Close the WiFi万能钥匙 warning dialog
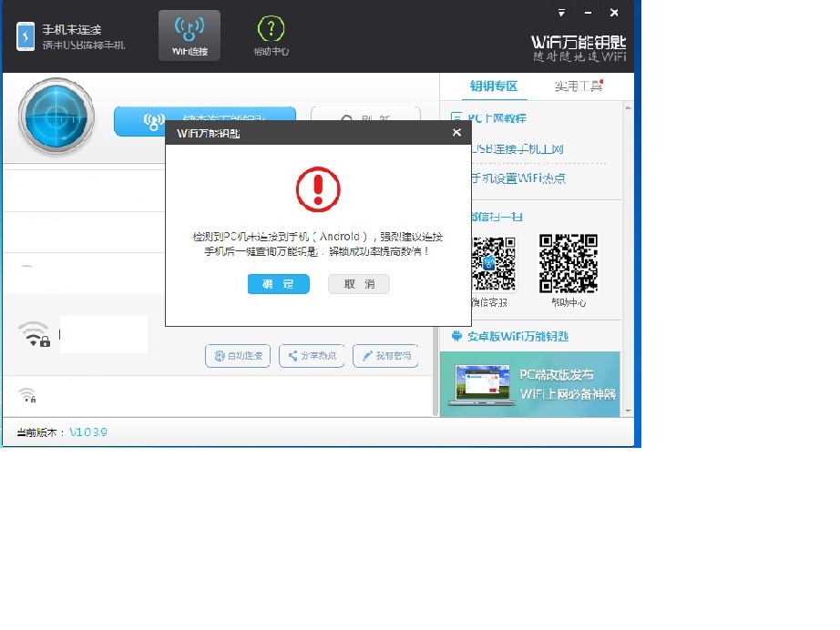The height and width of the screenshot is (630, 840). [456, 132]
